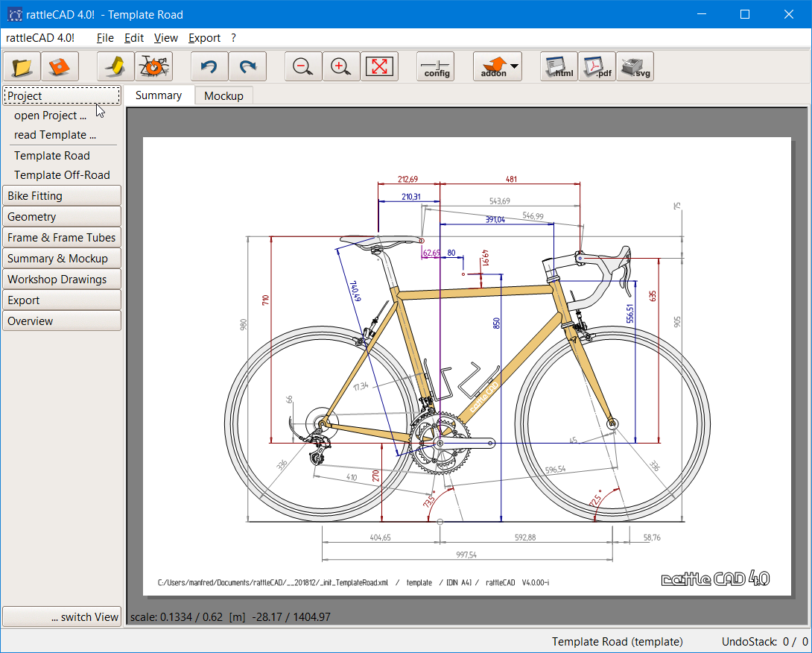Click the save floppy disk icon
812x653 pixels.
click(x=60, y=66)
